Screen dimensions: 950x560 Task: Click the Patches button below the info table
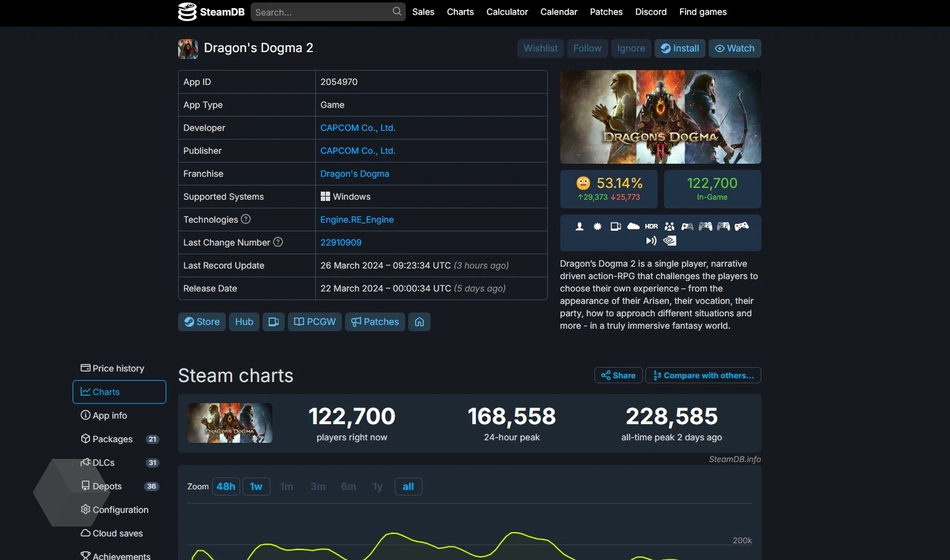pyautogui.click(x=375, y=322)
